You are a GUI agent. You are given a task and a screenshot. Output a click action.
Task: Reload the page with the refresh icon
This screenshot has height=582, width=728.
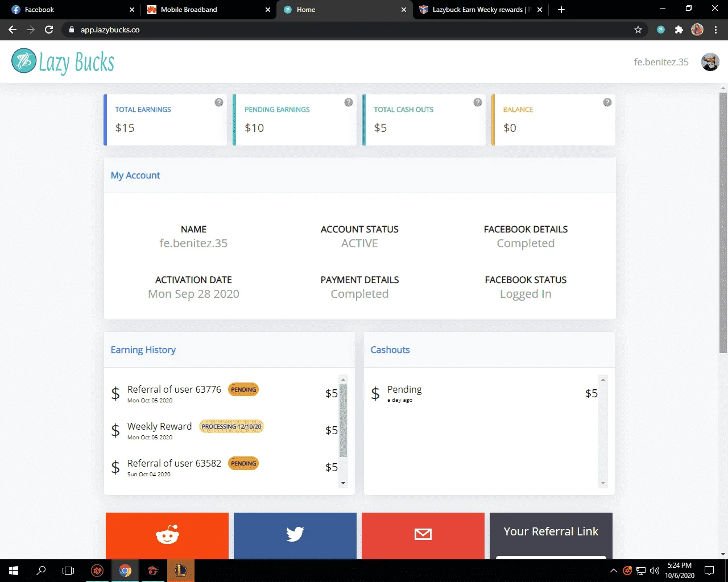tap(49, 30)
